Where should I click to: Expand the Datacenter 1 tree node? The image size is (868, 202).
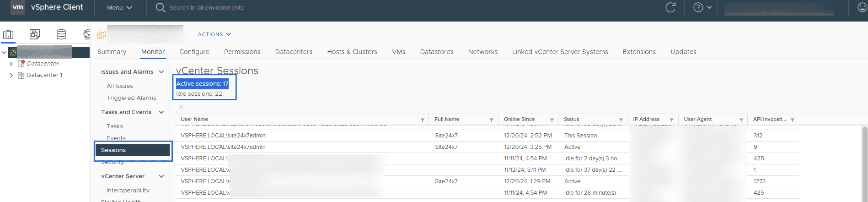(x=11, y=75)
